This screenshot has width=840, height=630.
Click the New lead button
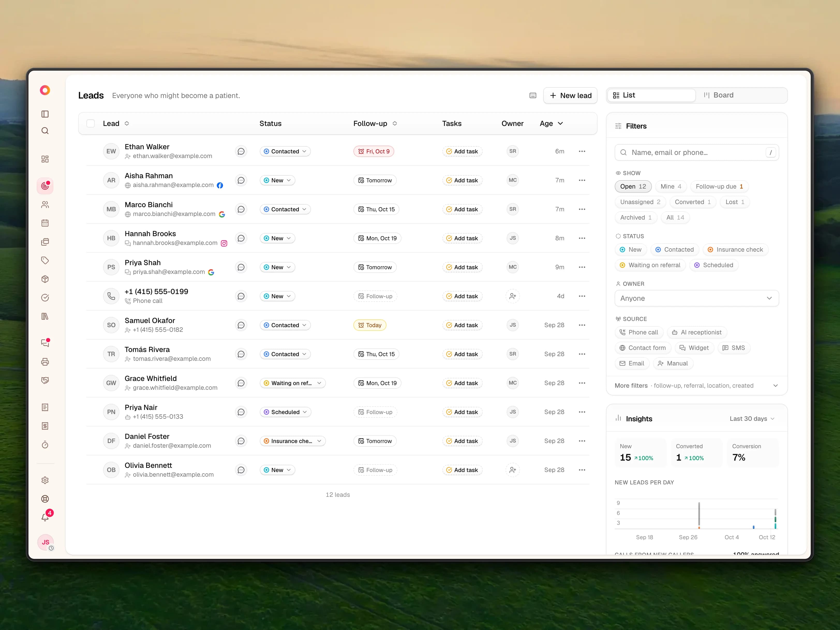click(570, 96)
